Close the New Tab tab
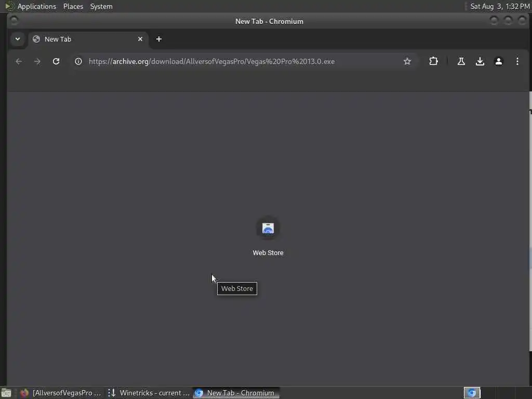Image resolution: width=532 pixels, height=399 pixels. point(140,39)
